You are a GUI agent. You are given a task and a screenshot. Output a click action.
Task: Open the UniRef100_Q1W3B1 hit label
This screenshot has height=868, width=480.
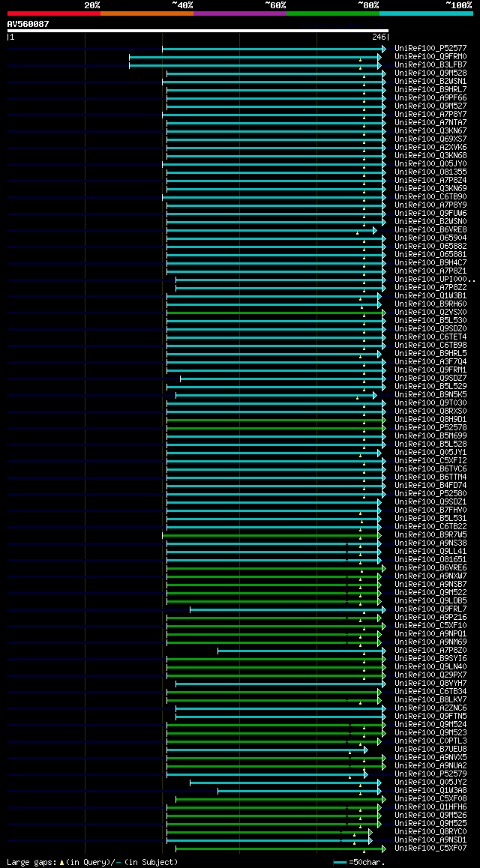click(x=430, y=295)
